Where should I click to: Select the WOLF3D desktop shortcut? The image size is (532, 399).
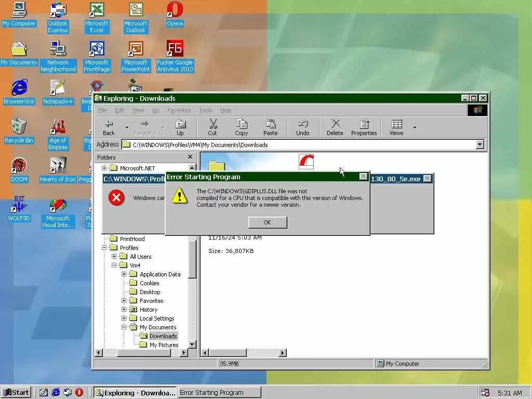[19, 209]
